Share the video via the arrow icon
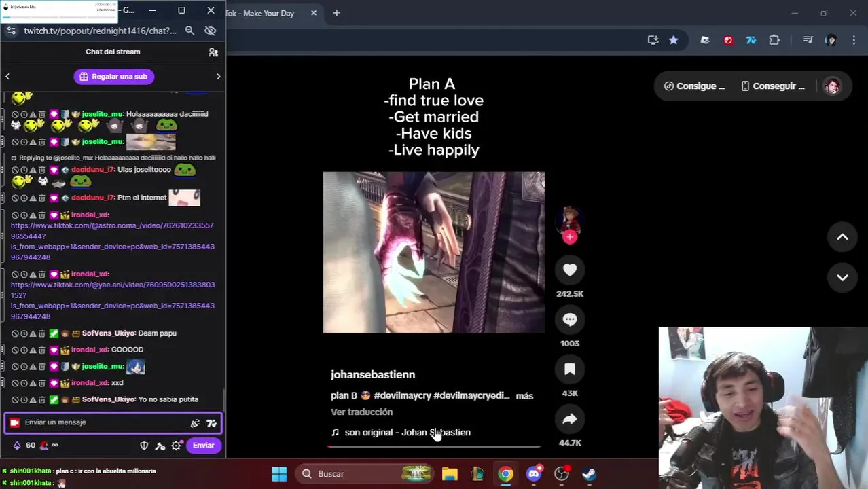 (x=570, y=419)
